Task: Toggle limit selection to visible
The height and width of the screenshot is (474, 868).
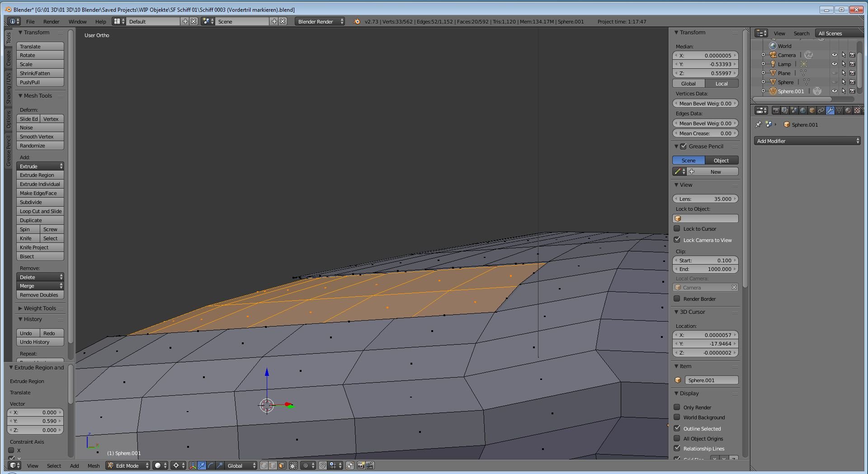Action: tap(293, 465)
